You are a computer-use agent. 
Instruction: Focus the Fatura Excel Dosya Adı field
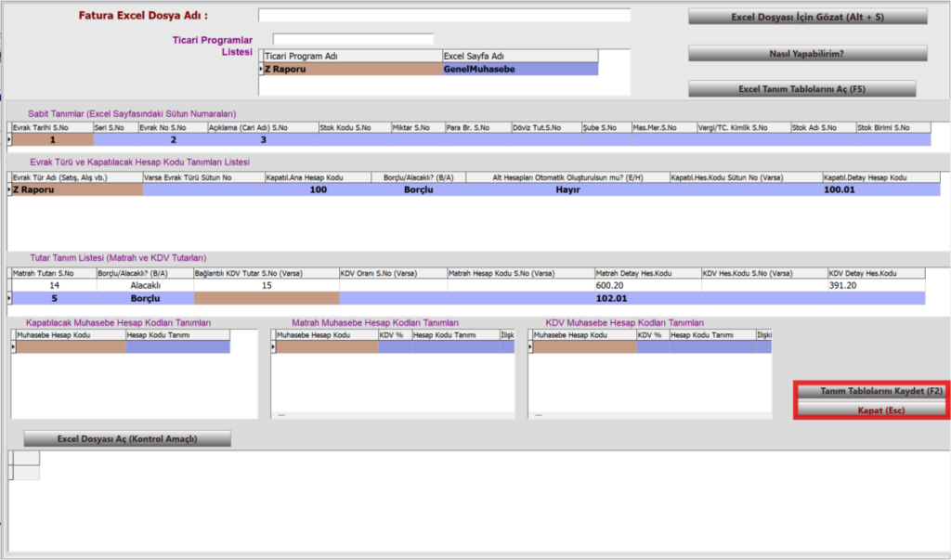(x=444, y=15)
